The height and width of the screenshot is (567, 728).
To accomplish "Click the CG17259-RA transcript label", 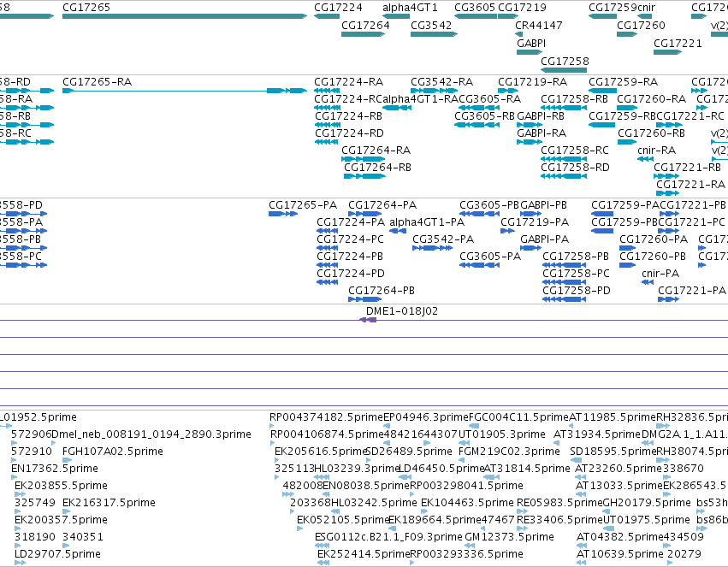I will [x=623, y=82].
